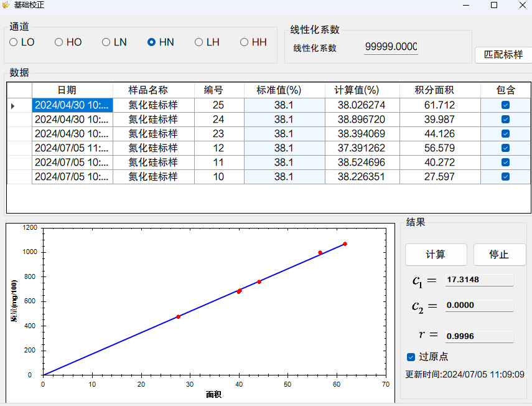Click the integral area cell 56.579

[x=440, y=148]
